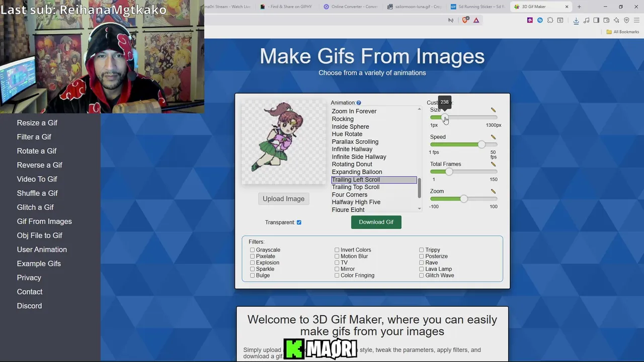
Task: Open the Obj File to Gif link
Action: point(40,235)
